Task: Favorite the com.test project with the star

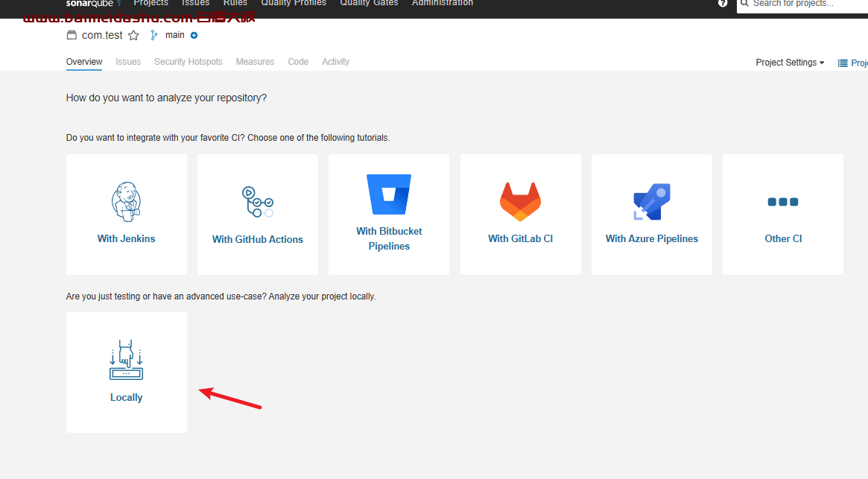Action: [133, 36]
